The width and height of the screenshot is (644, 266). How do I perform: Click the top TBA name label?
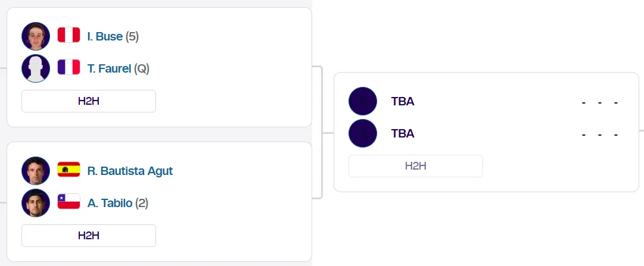pyautogui.click(x=403, y=101)
